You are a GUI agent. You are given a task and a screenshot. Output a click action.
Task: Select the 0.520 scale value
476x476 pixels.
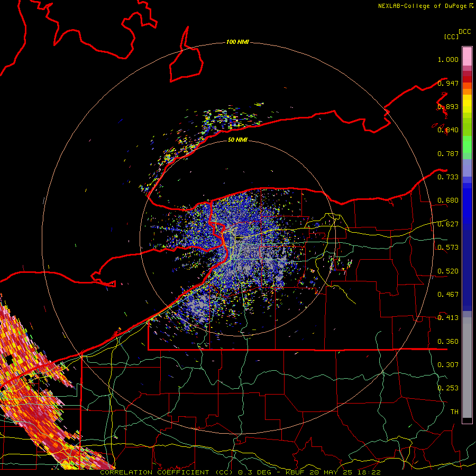click(448, 271)
